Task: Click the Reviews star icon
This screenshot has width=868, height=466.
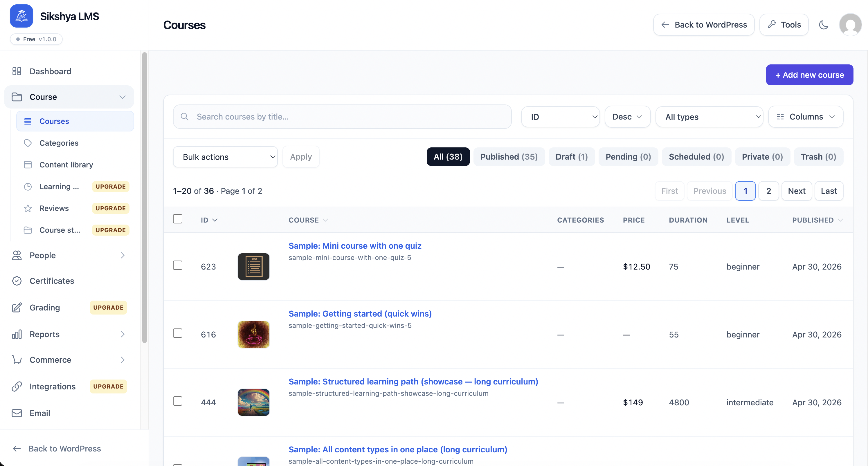Action: click(x=28, y=208)
